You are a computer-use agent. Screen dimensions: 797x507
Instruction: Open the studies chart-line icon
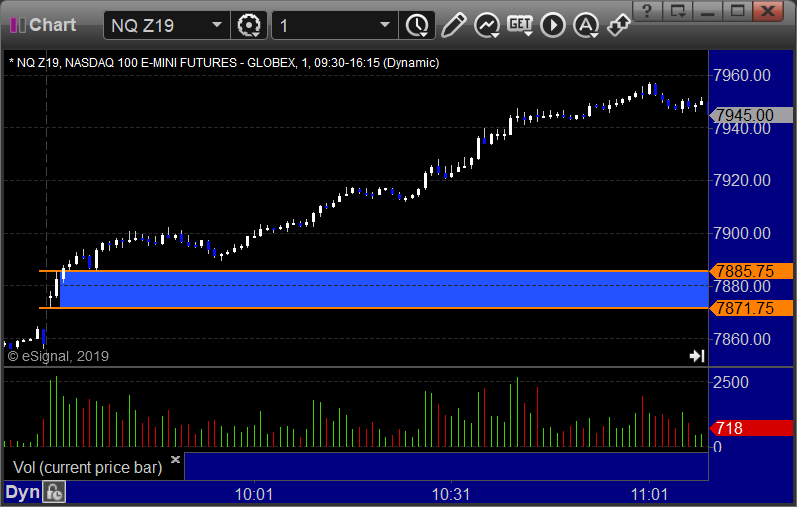486,25
